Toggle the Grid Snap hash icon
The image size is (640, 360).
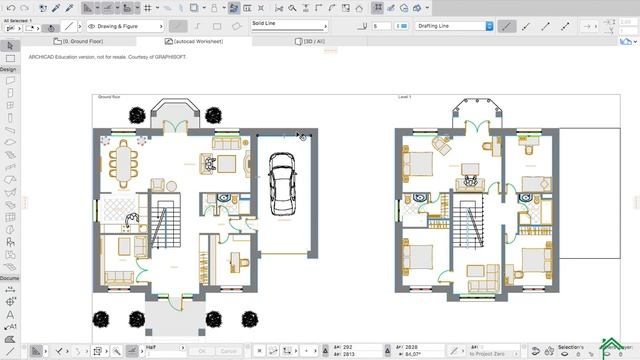point(148,8)
